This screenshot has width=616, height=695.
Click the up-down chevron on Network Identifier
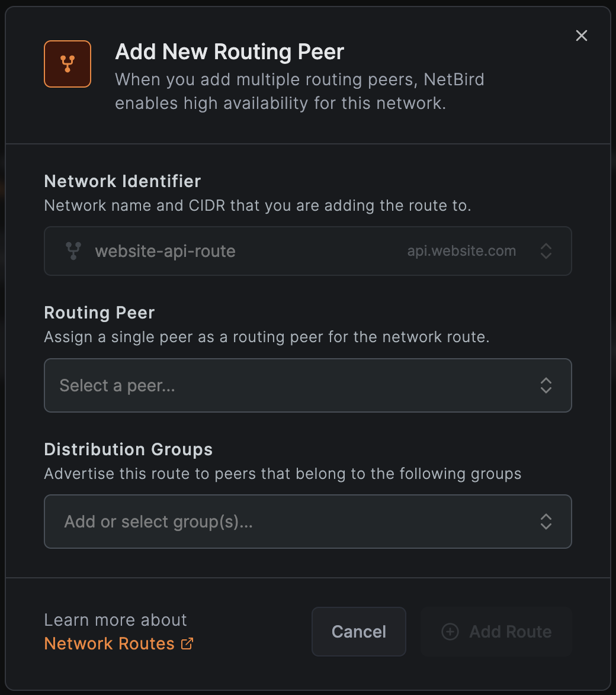[546, 251]
